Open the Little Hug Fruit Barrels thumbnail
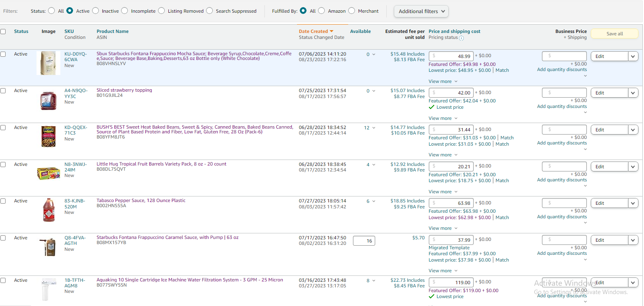 [x=48, y=173]
